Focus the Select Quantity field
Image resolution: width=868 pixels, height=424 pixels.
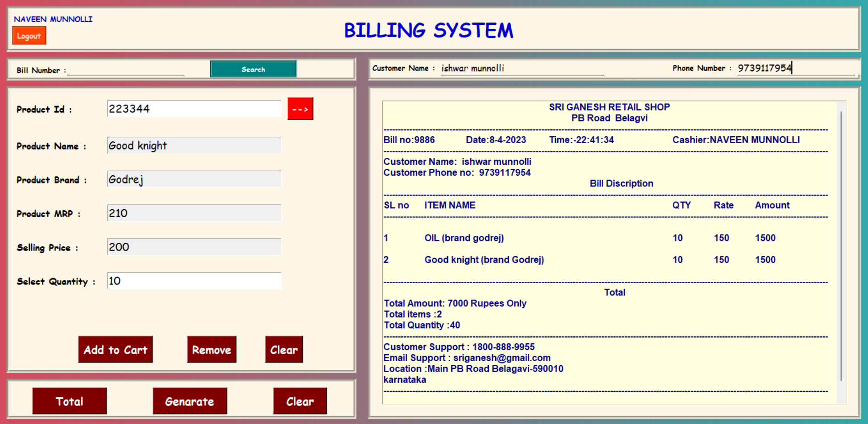pyautogui.click(x=194, y=281)
